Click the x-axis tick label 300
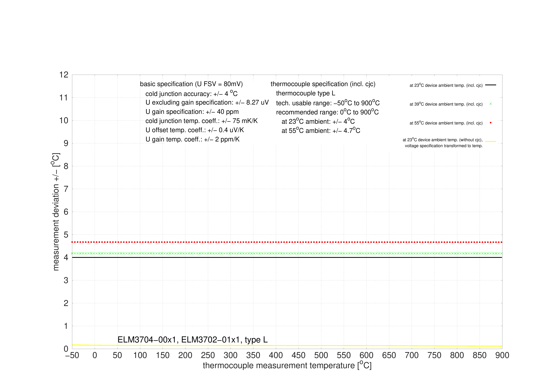555x392 pixels. click(x=230, y=355)
